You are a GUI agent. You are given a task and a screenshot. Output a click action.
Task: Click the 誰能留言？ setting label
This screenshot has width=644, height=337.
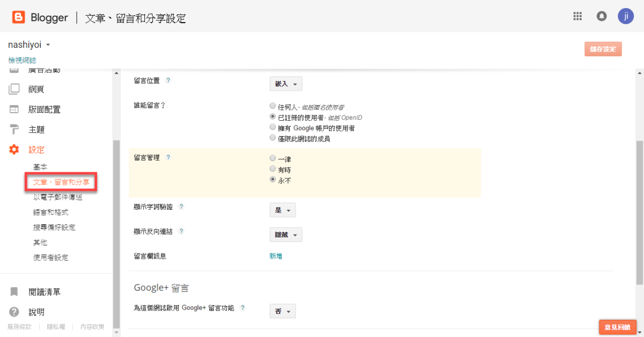click(x=149, y=105)
